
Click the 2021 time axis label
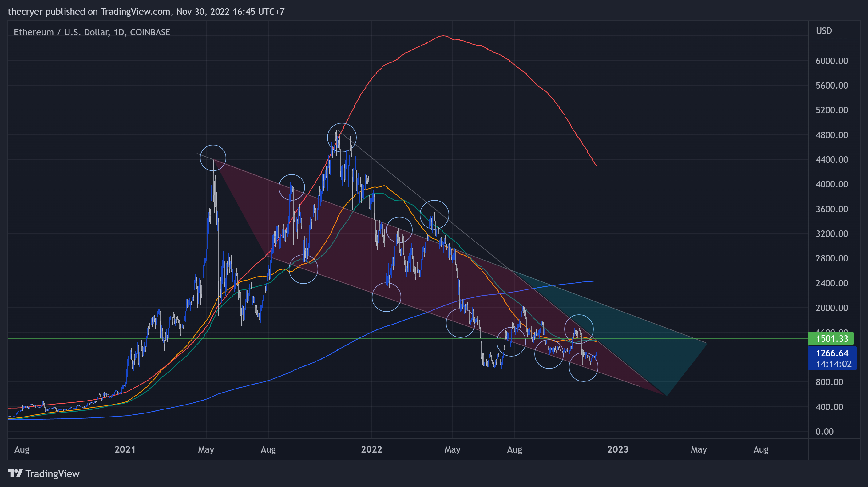(125, 449)
